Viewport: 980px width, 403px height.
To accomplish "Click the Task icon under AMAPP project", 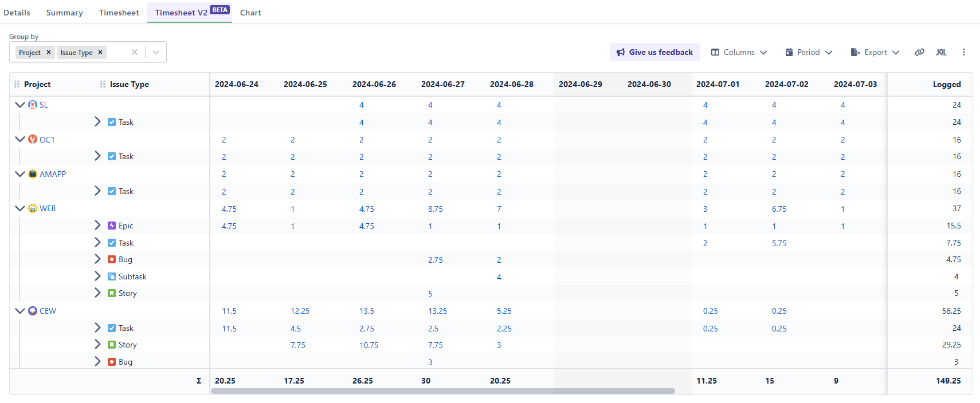I will coord(112,191).
